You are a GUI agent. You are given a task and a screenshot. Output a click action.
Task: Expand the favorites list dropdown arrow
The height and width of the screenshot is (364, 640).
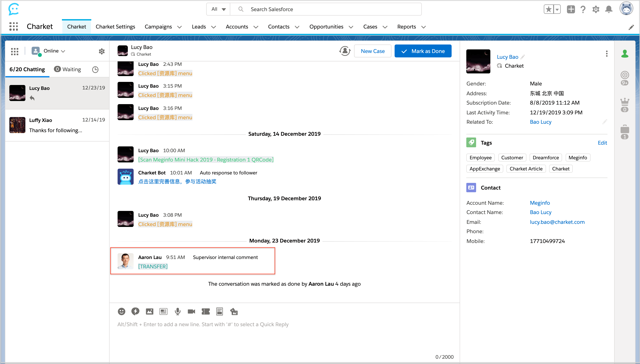pos(557,9)
